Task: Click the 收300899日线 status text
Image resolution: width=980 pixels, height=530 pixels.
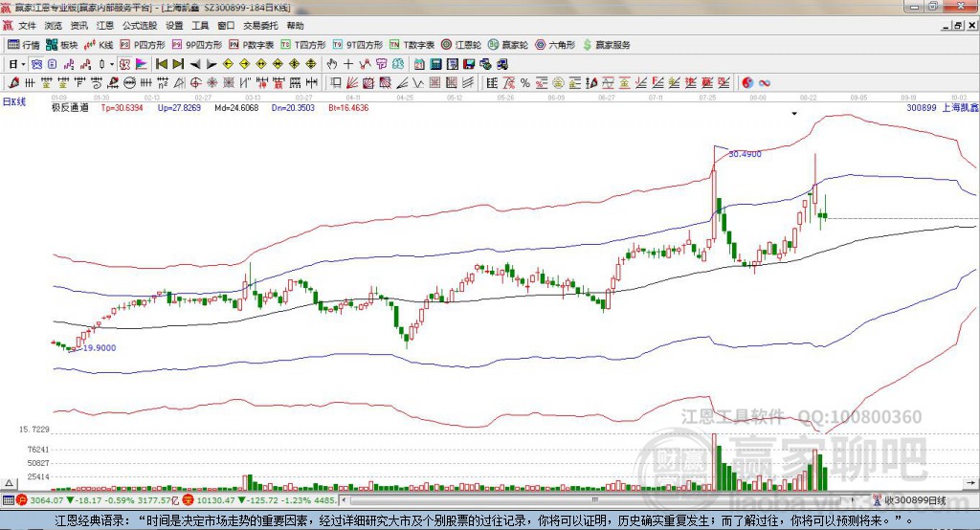Action: click(x=915, y=500)
